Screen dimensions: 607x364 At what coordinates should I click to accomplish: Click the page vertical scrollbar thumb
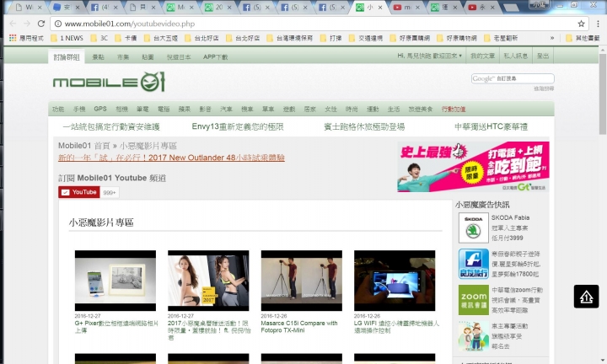[x=603, y=94]
